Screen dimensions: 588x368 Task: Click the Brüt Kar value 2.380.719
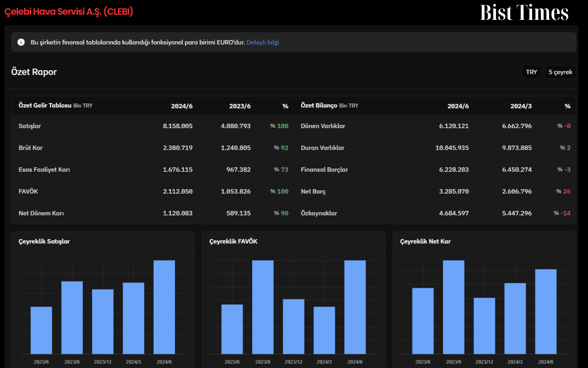178,148
